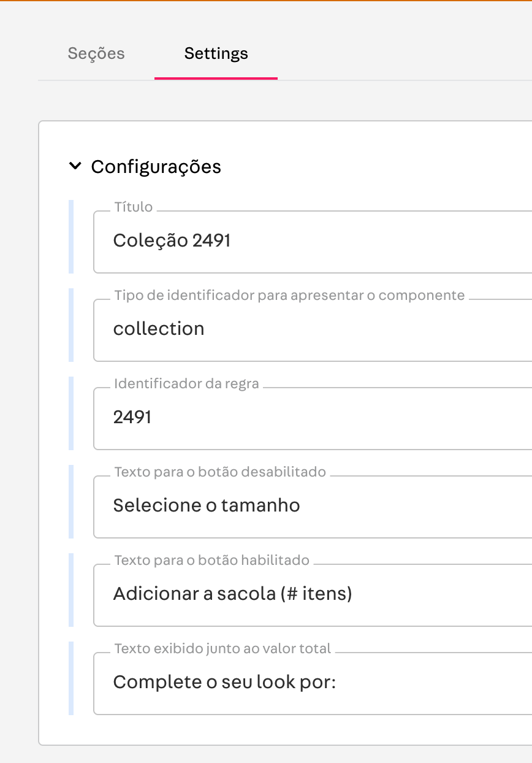
Task: Click the Texto para o botão habilitado label
Action: (x=212, y=561)
